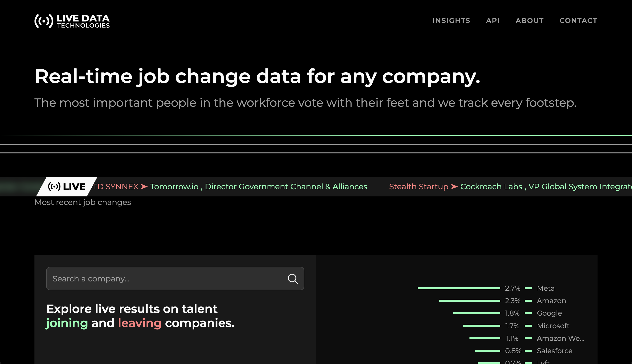Select Google in the chart list

tap(549, 313)
